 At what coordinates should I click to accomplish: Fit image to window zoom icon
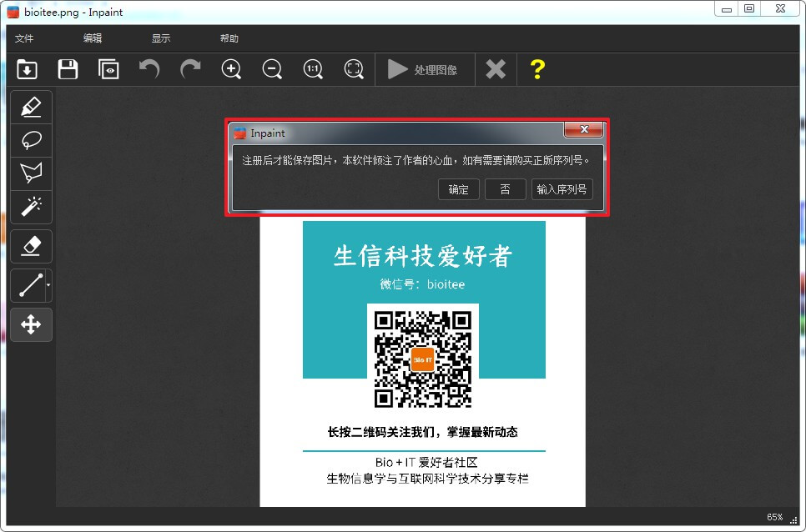[x=354, y=69]
